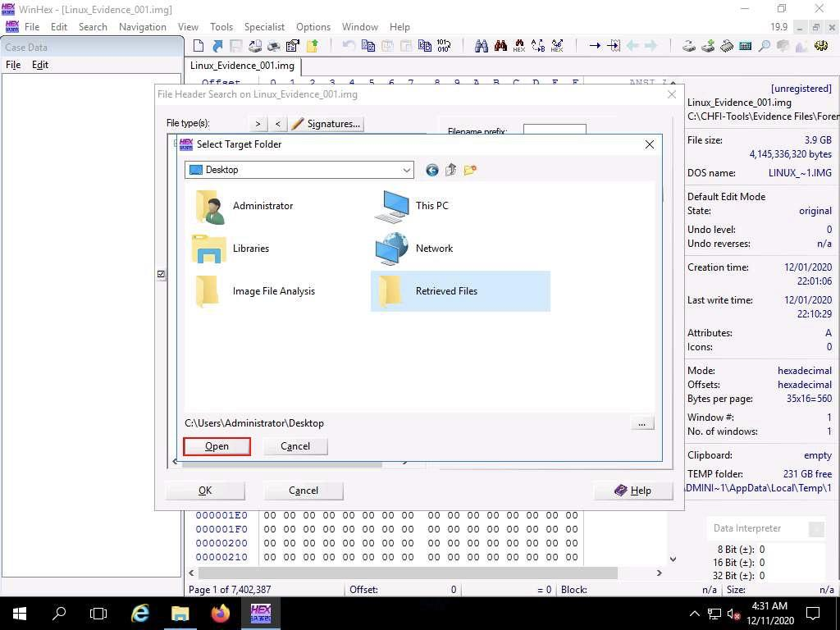Click the blue binoculars Find Text icon
The width and height of the screenshot is (840, 630).
(481, 46)
